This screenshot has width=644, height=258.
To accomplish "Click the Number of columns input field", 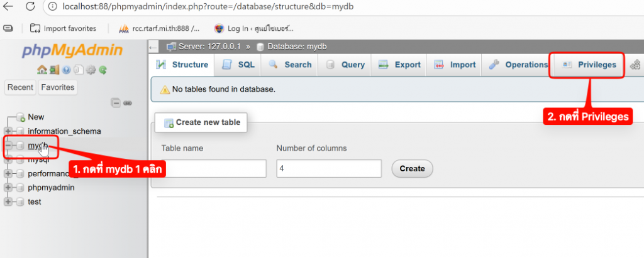I will 328,168.
